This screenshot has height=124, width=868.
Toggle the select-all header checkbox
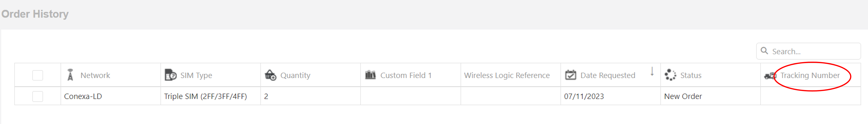[x=38, y=75]
